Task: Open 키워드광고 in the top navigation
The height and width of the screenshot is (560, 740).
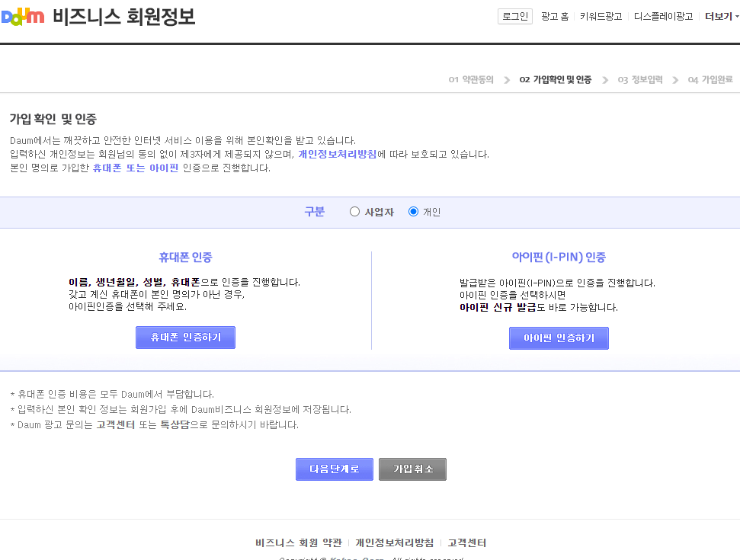Action: (601, 17)
